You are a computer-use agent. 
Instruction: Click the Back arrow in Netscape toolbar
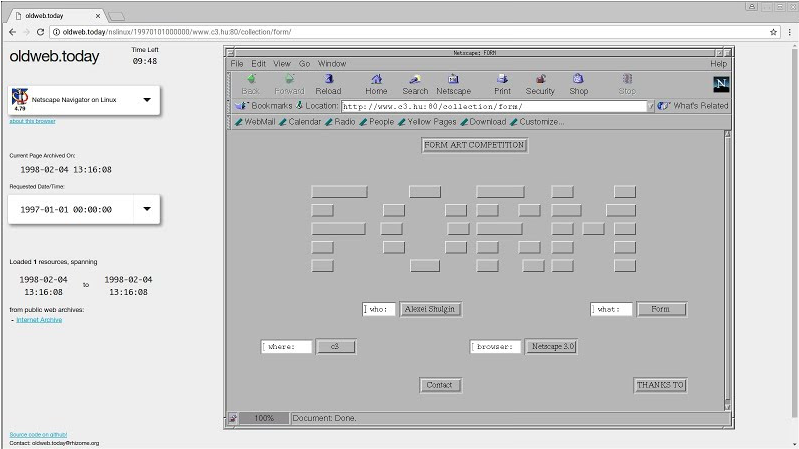[250, 80]
